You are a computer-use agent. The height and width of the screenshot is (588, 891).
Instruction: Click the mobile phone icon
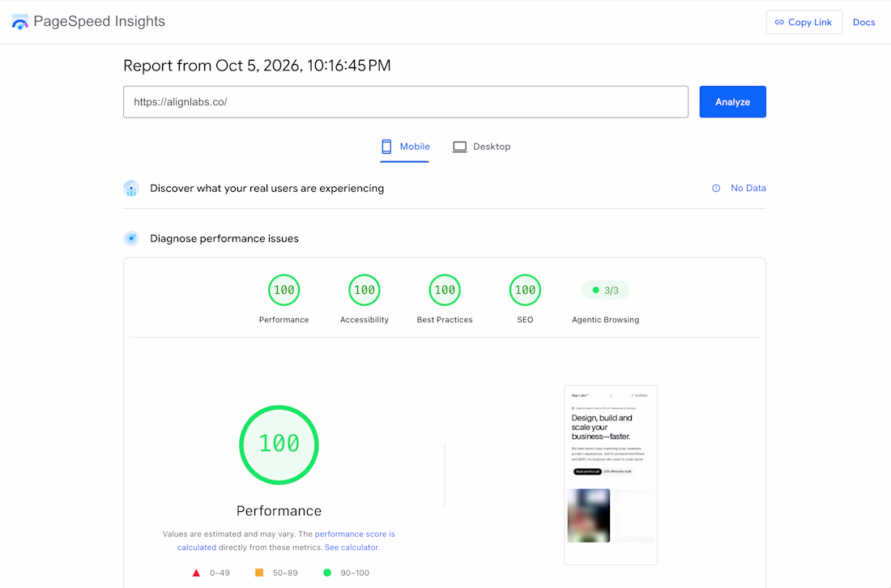click(x=386, y=147)
